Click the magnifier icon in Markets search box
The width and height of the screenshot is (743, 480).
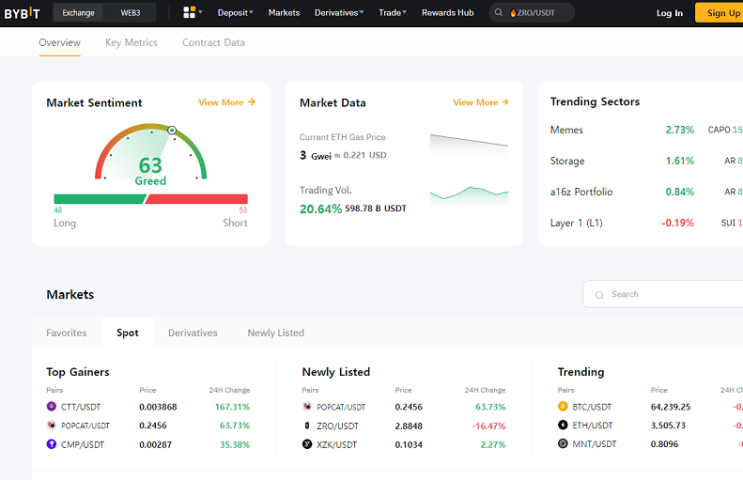pyautogui.click(x=599, y=295)
